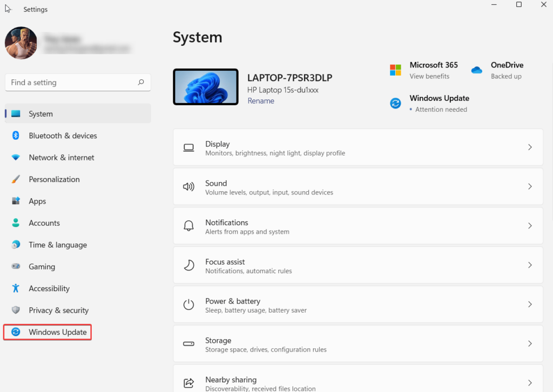553x392 pixels.
Task: Minimize the Settings window
Action: coord(494,4)
